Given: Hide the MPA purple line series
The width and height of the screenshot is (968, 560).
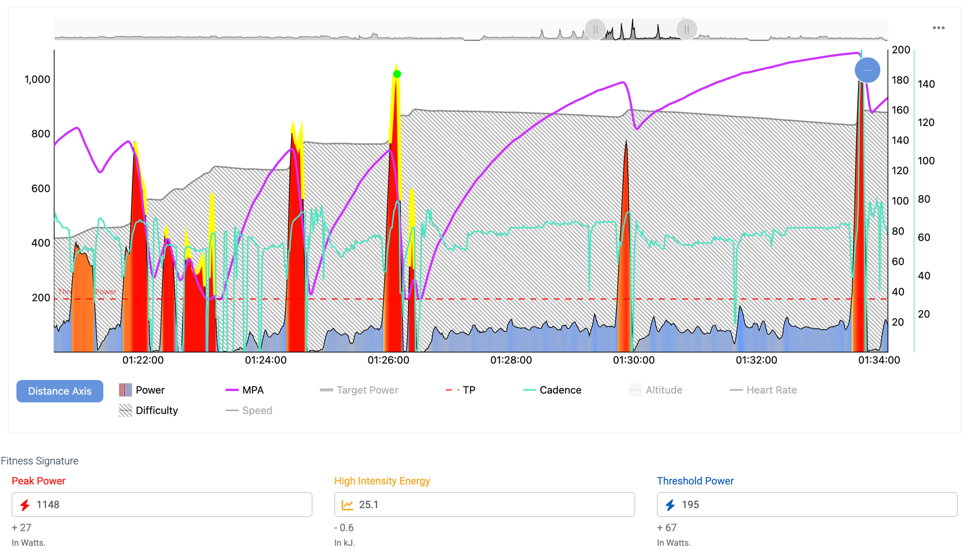Looking at the screenshot, I should 232,390.
